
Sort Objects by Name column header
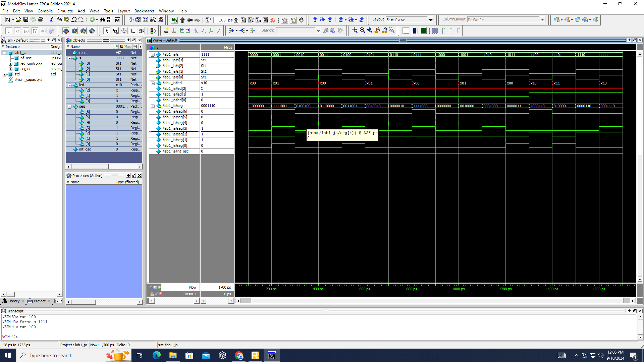click(75, 47)
